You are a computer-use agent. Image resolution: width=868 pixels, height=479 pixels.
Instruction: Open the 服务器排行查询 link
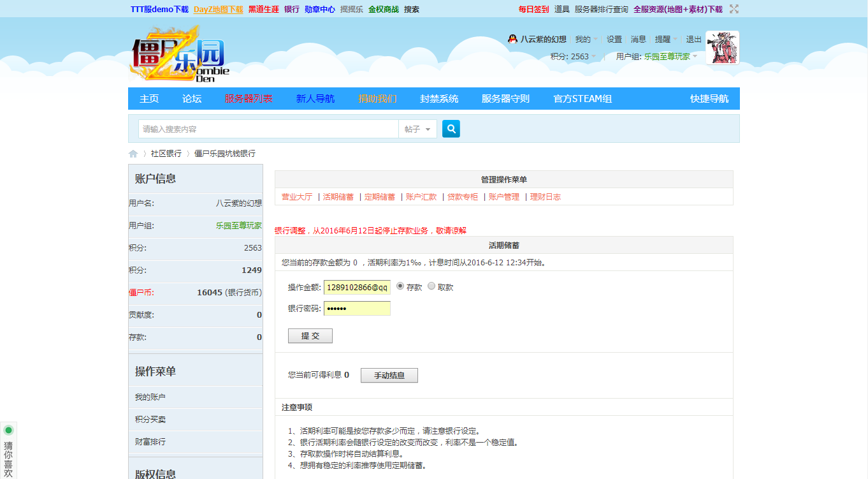tap(602, 10)
